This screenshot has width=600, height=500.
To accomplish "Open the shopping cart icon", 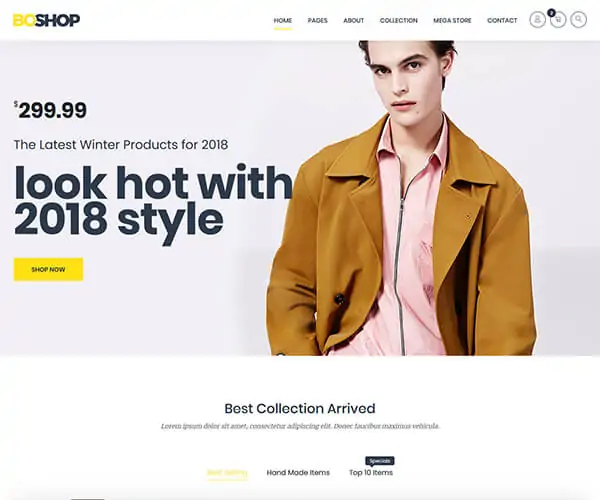I will [x=558, y=20].
